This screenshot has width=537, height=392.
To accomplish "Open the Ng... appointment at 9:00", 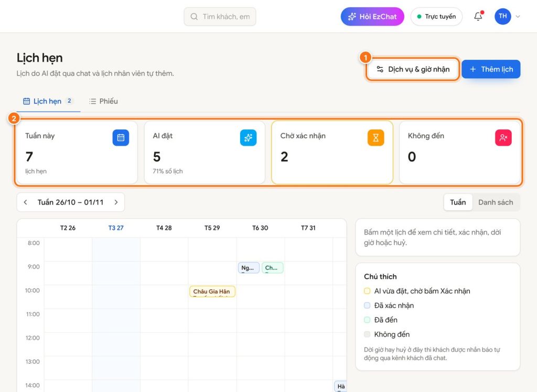I will tap(249, 268).
